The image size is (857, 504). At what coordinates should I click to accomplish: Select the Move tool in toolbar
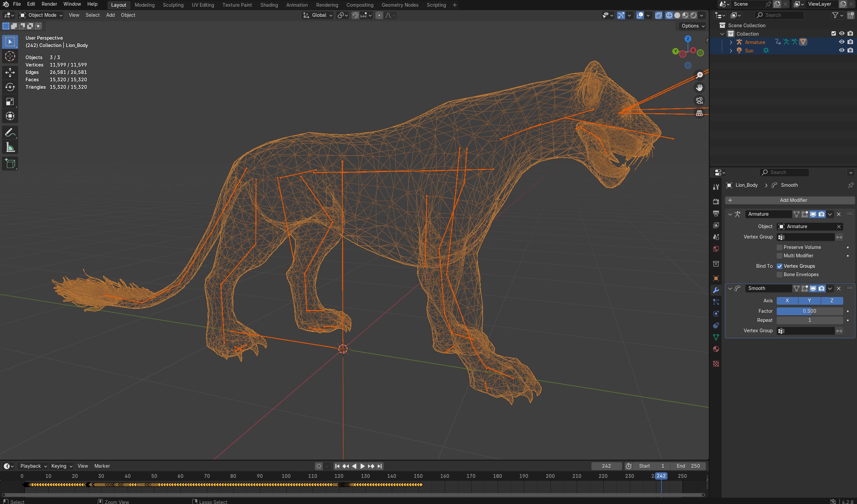point(10,72)
